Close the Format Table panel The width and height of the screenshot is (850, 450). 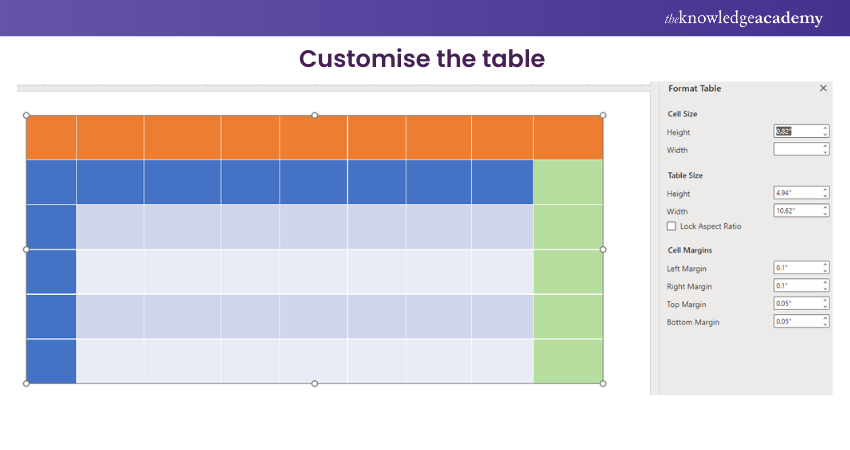coord(823,88)
